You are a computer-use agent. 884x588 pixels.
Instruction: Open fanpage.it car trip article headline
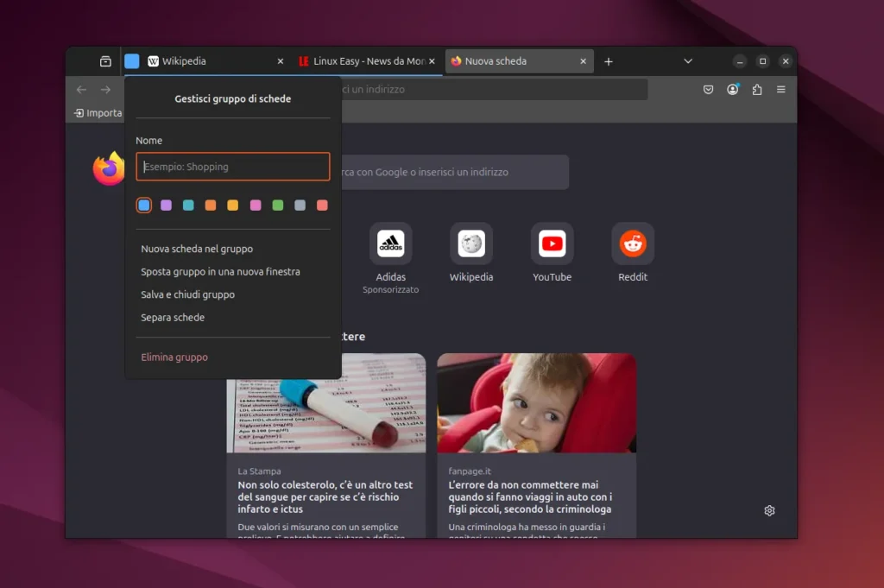(530, 496)
